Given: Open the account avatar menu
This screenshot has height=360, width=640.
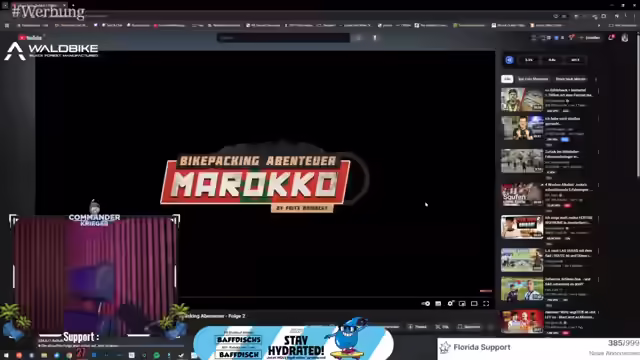Looking at the screenshot, I should click(x=625, y=38).
